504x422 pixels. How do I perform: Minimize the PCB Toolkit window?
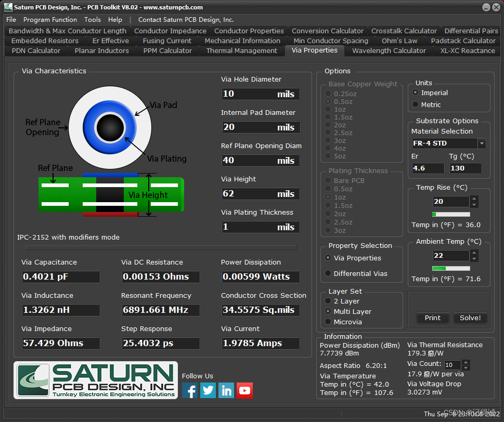(486, 7)
